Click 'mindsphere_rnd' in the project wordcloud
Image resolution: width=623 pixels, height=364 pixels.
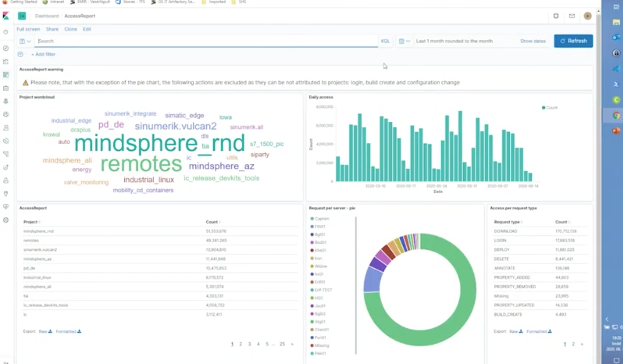(x=160, y=143)
